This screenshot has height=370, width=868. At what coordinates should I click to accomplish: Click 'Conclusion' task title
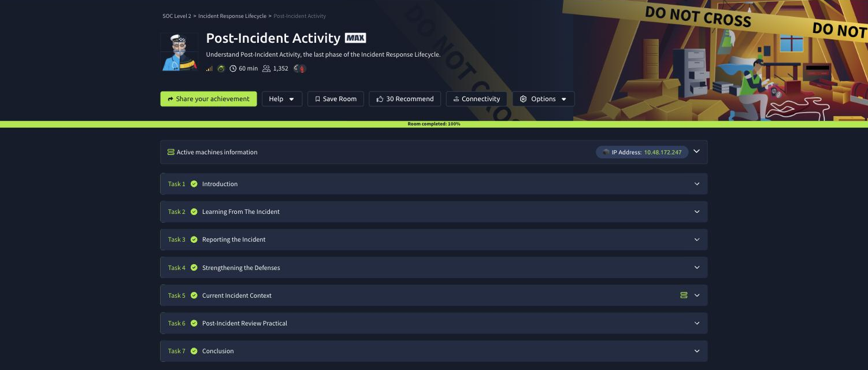[218, 351]
